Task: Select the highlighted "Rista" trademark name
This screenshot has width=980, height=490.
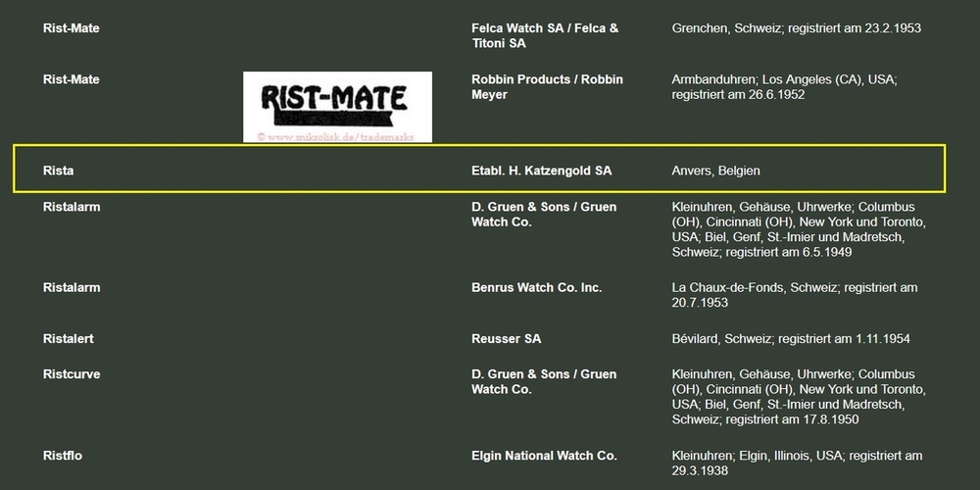Action: [x=59, y=171]
